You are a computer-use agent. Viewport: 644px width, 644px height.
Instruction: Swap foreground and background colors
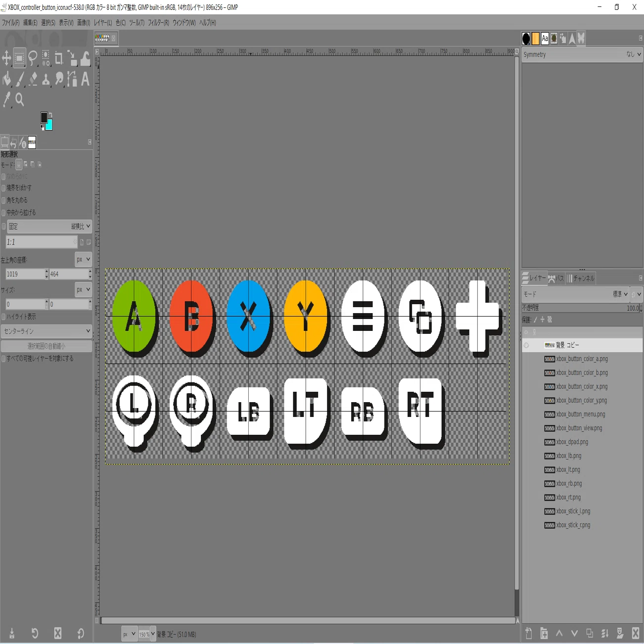pos(50,115)
